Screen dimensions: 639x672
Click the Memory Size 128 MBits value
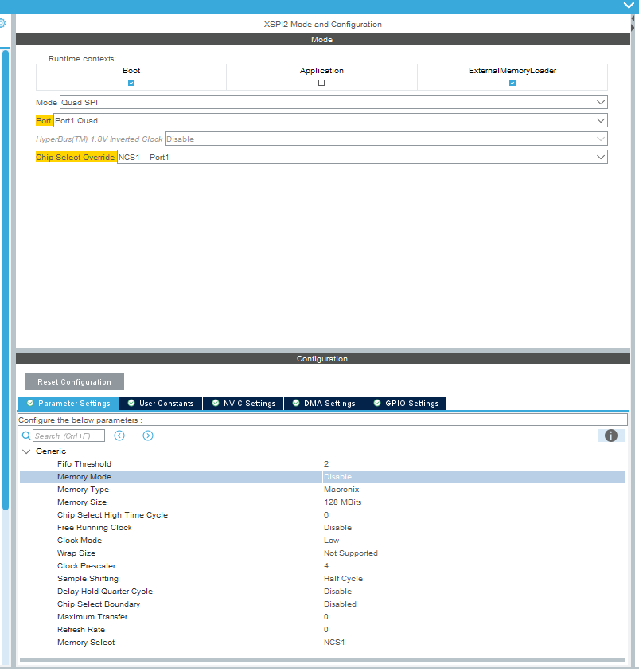[343, 502]
